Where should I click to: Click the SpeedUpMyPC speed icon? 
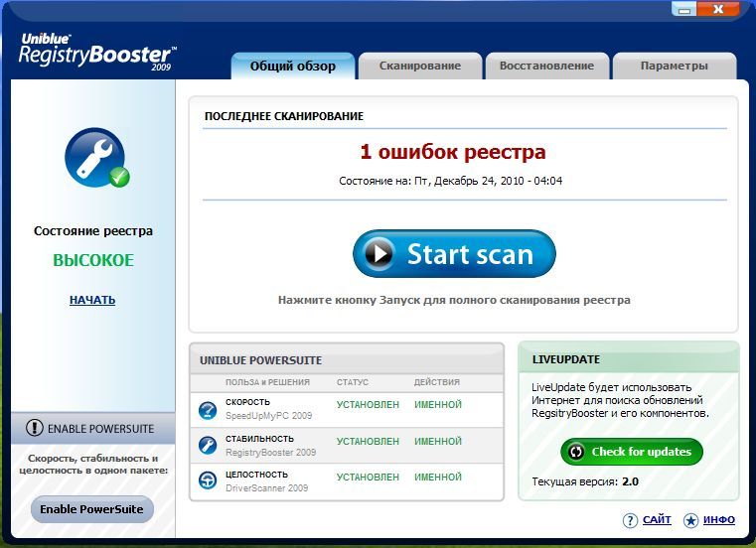coord(208,410)
